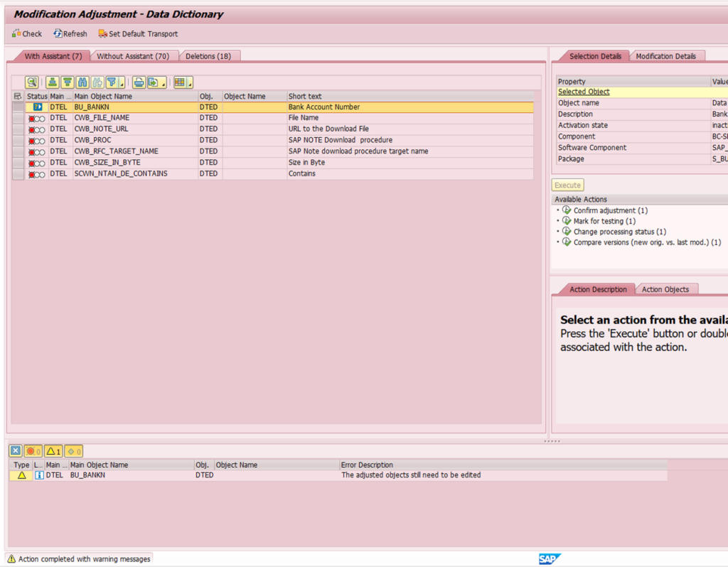Click the warning icon in the status bar
This screenshot has width=728, height=567.
(11, 559)
